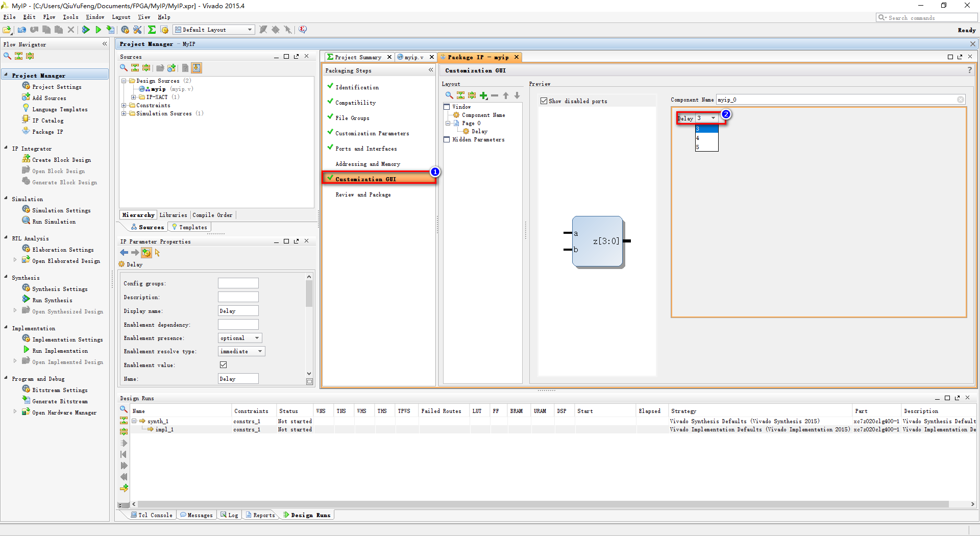
Task: Click Flow Navigator expand all icon
Action: click(x=30, y=56)
